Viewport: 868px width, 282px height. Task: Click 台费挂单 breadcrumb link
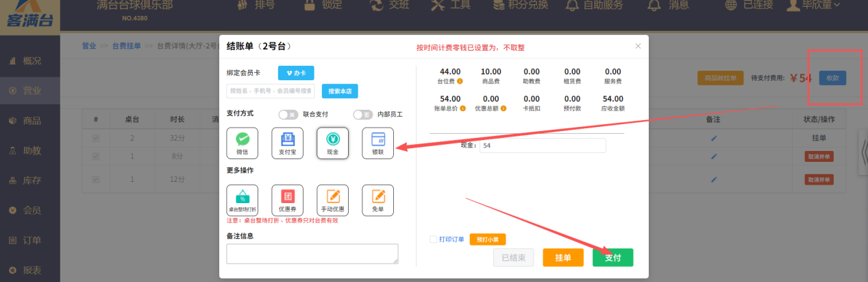126,46
